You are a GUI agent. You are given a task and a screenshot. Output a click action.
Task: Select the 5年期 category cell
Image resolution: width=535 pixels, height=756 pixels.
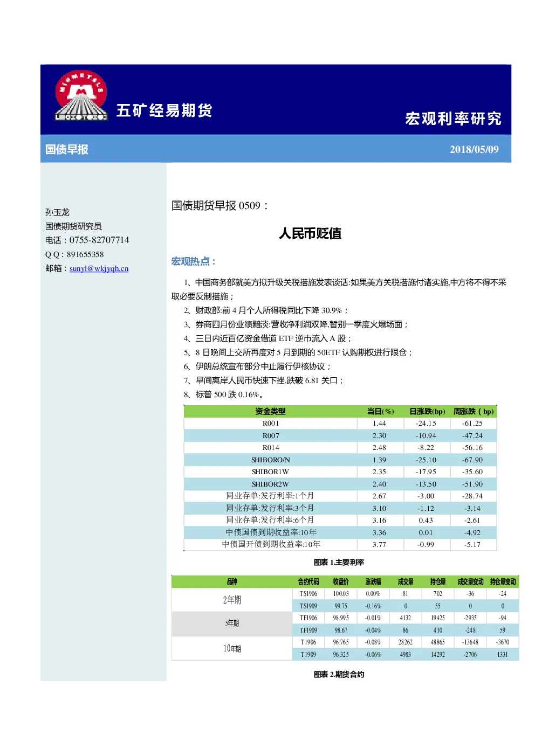pos(232,623)
